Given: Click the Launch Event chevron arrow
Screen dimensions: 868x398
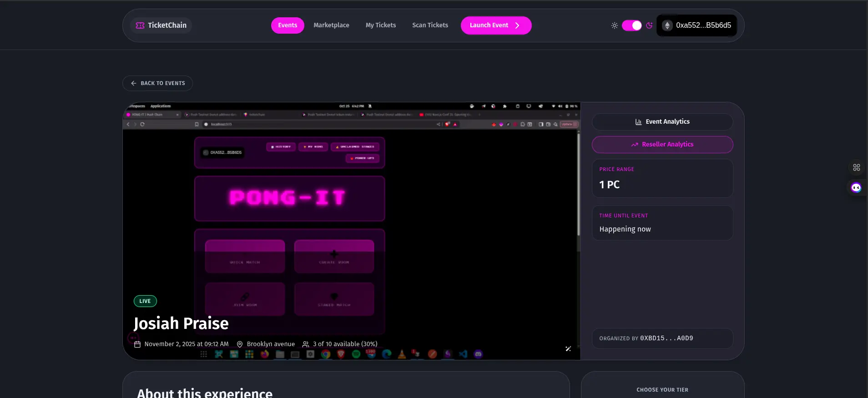Looking at the screenshot, I should click(517, 25).
